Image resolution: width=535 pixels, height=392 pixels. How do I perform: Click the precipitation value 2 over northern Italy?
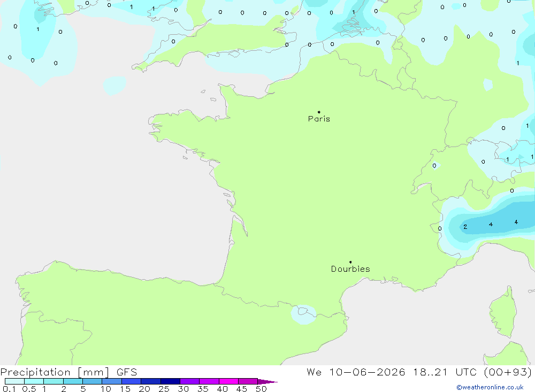[x=465, y=227]
